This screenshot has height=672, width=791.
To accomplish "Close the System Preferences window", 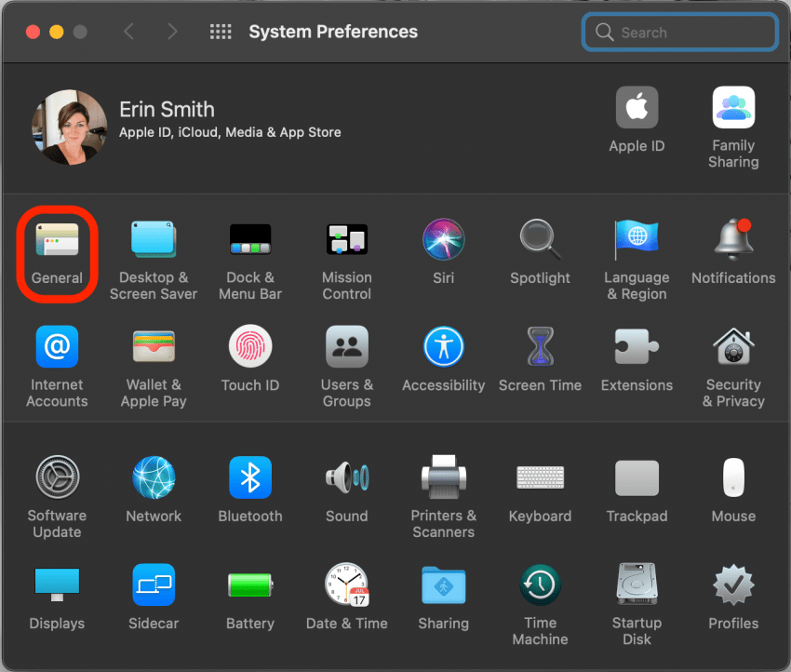I will click(x=33, y=32).
